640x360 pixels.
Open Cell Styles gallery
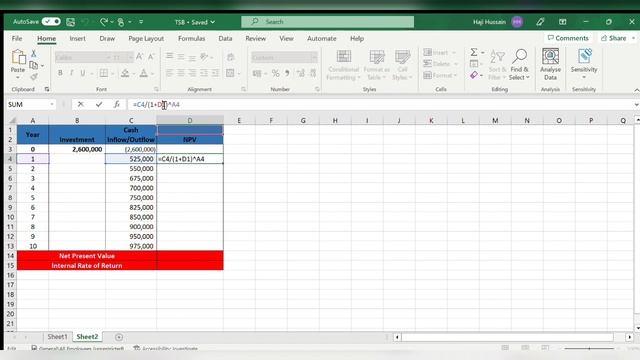pos(402,65)
